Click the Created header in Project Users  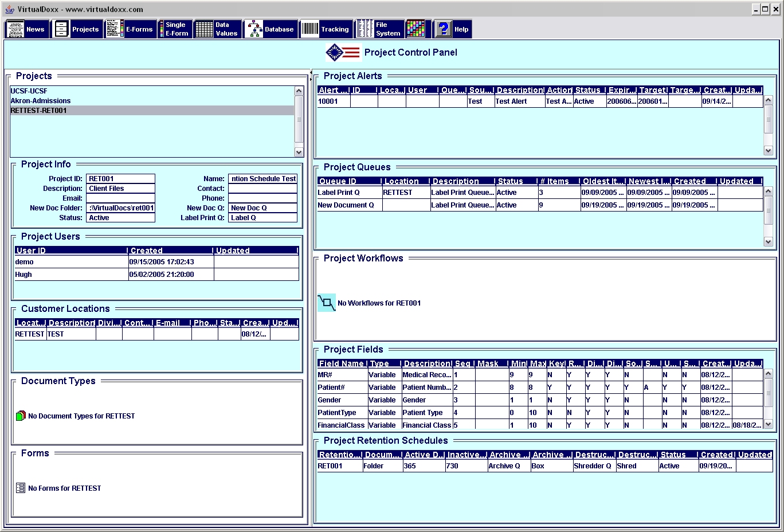171,251
